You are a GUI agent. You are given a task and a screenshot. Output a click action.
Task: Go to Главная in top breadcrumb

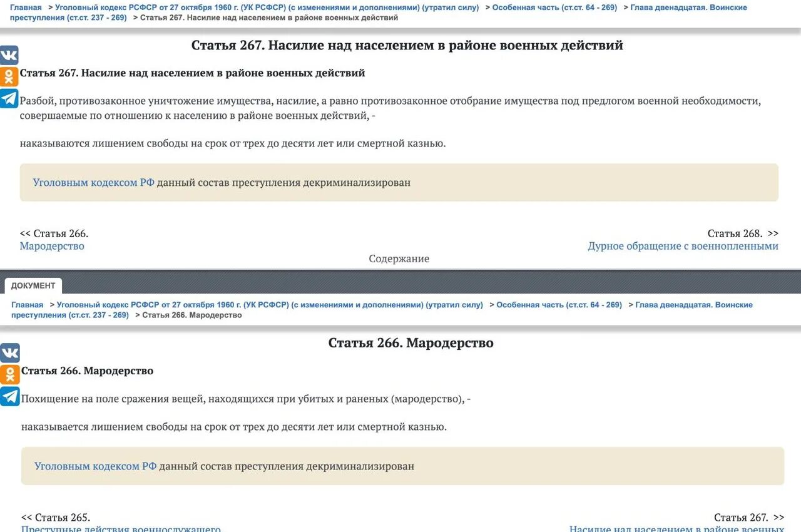(x=26, y=8)
